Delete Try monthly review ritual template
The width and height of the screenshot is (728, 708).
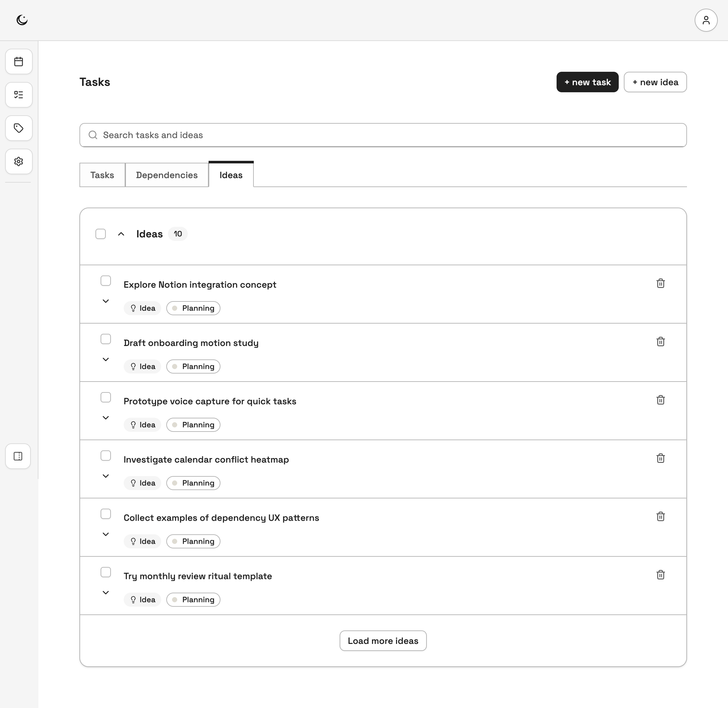pos(660,575)
